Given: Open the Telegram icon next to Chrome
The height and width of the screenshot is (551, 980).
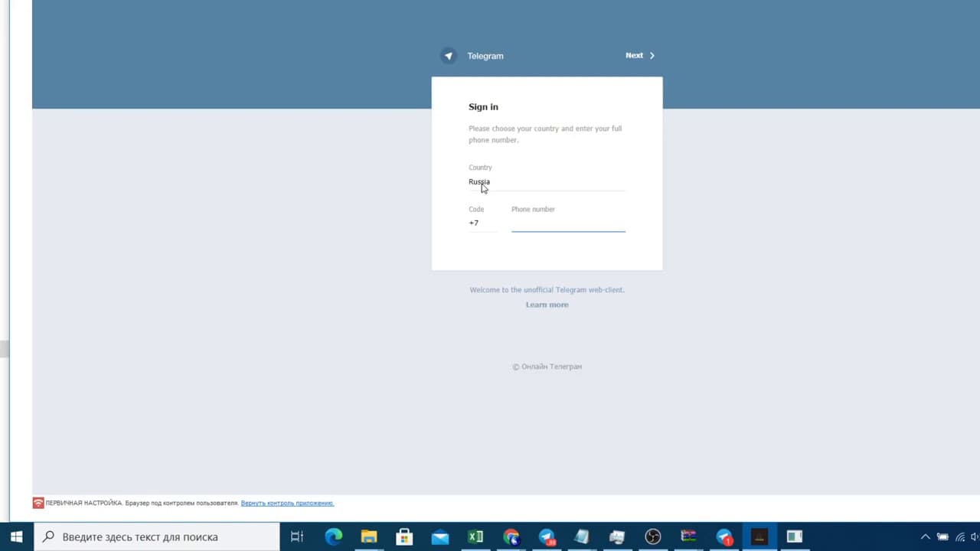Looking at the screenshot, I should tap(547, 536).
